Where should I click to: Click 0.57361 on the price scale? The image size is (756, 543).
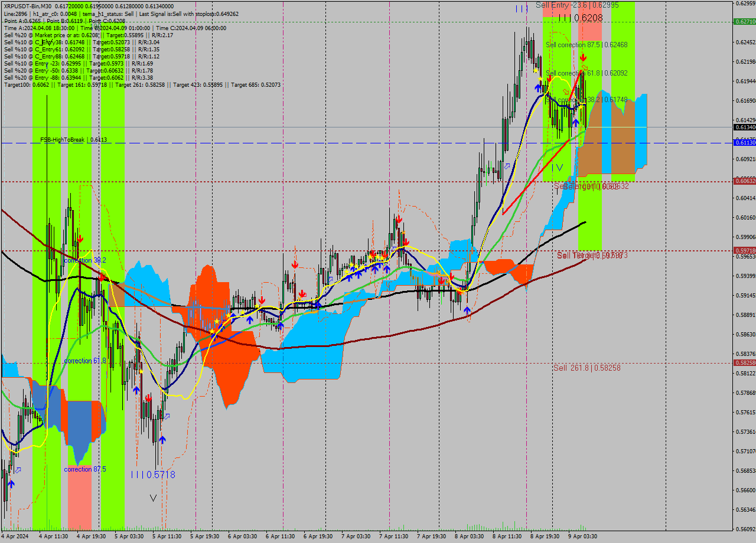click(x=745, y=431)
